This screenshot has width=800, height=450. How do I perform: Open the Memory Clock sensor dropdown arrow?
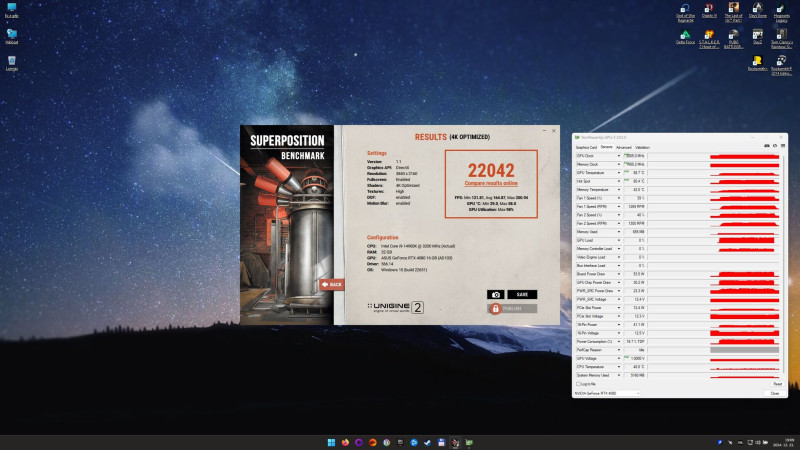coord(619,164)
